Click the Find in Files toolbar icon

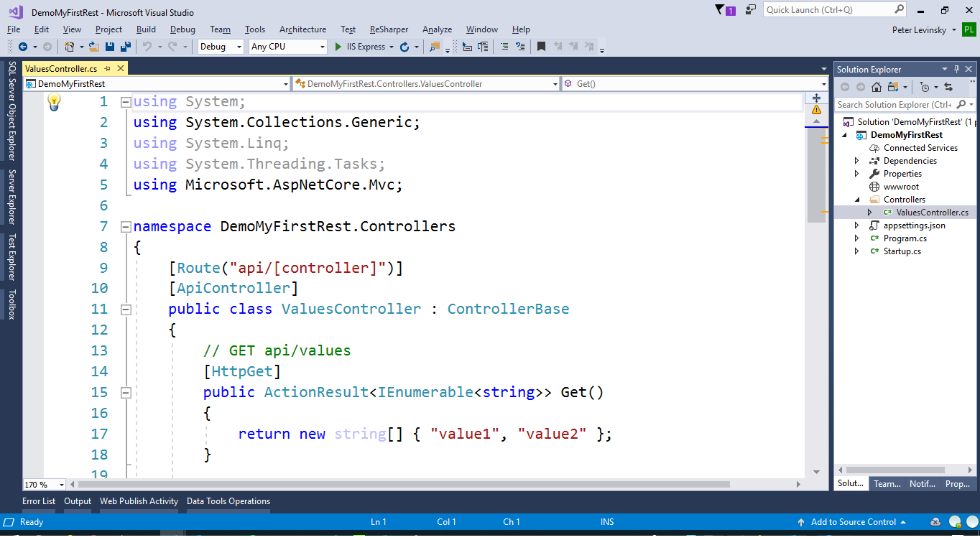pyautogui.click(x=435, y=47)
